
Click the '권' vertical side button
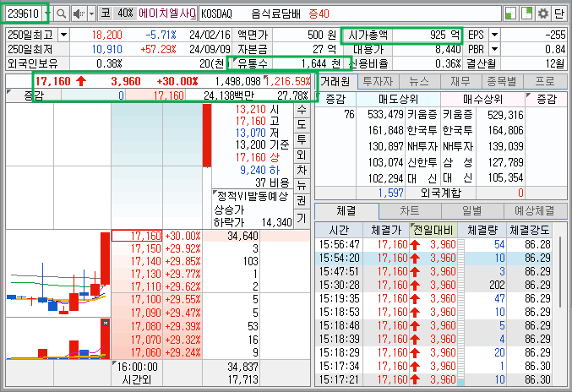click(302, 201)
